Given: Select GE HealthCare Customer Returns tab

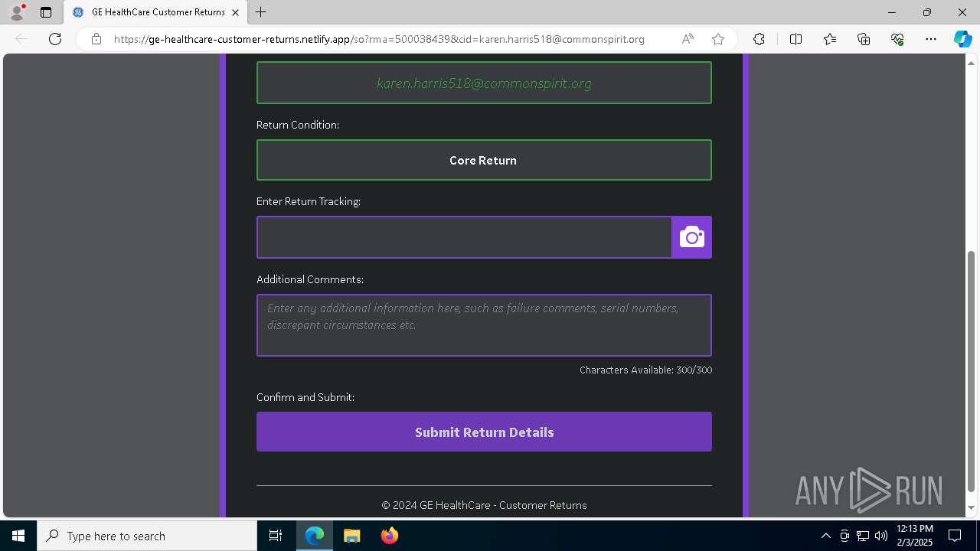Looking at the screenshot, I should point(157,12).
